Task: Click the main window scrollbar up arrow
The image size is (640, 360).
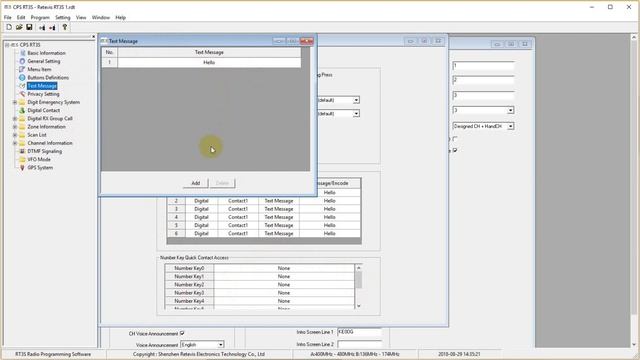Action: (x=634, y=37)
